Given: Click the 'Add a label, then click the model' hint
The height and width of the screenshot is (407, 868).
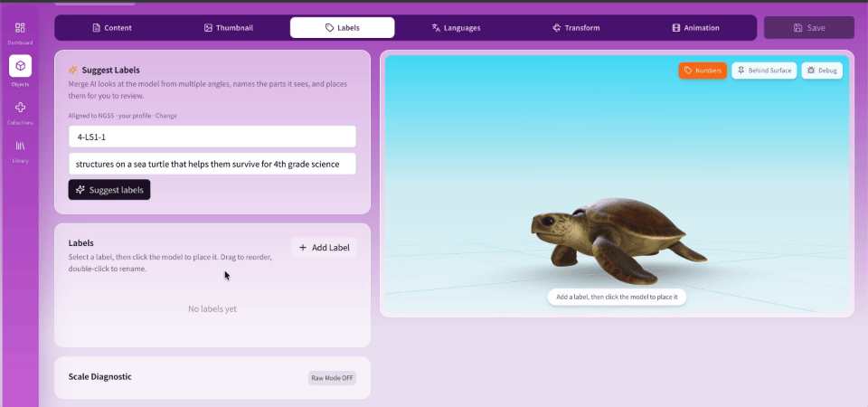Looking at the screenshot, I should 617,297.
